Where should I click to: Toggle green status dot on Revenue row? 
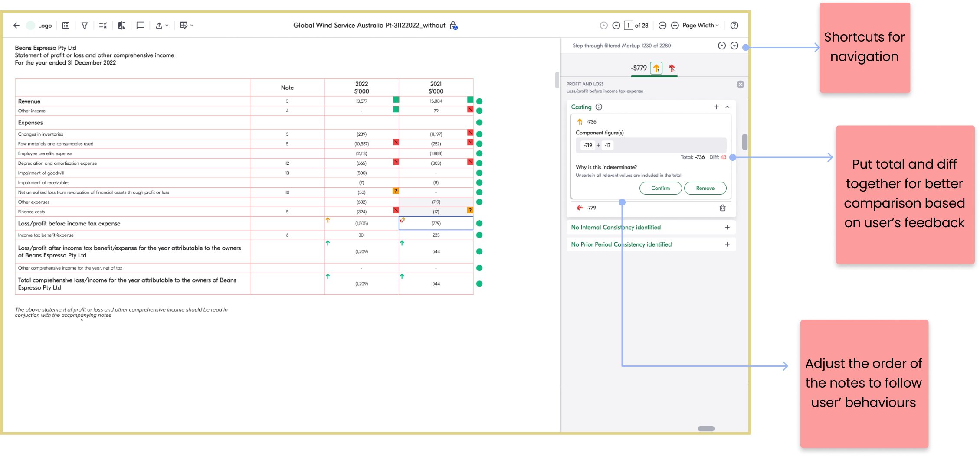479,101
